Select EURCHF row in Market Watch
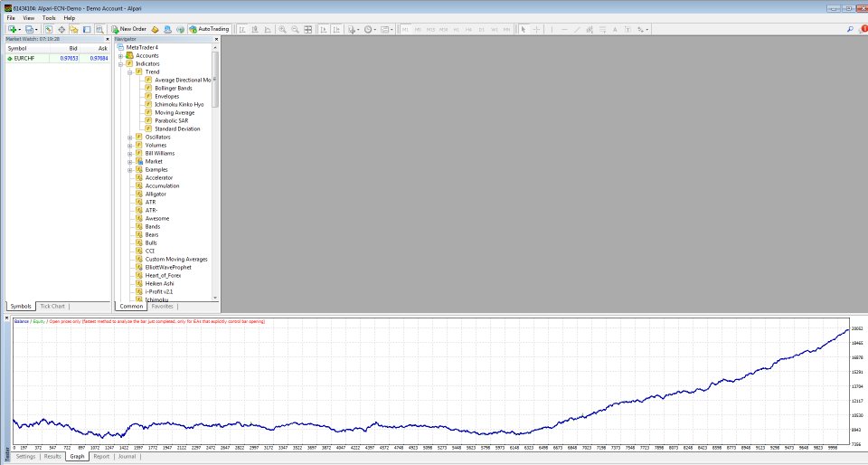 (58, 58)
